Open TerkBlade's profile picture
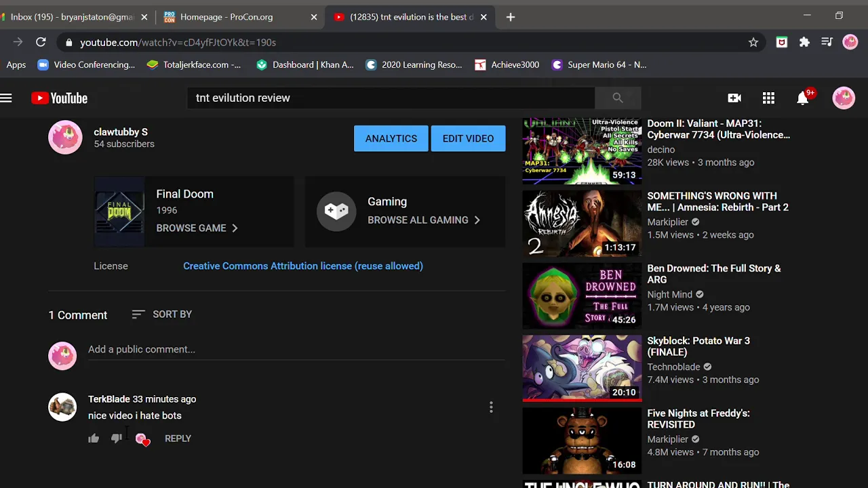Viewport: 868px width, 488px height. [62, 407]
